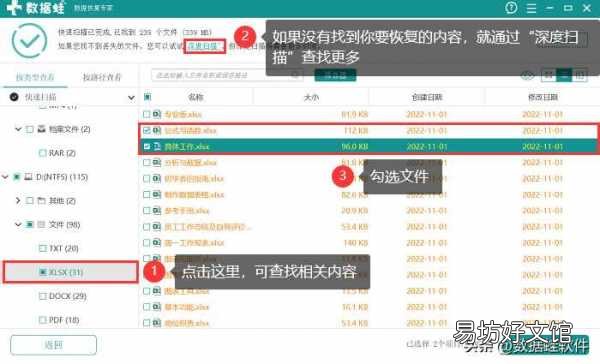Click the xlsx file icon in the 161 KB row
This screenshot has height=364, width=600.
[157, 307]
